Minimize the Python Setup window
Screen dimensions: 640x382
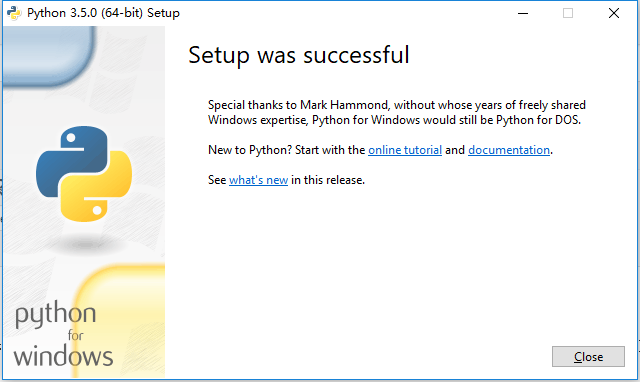coord(523,13)
